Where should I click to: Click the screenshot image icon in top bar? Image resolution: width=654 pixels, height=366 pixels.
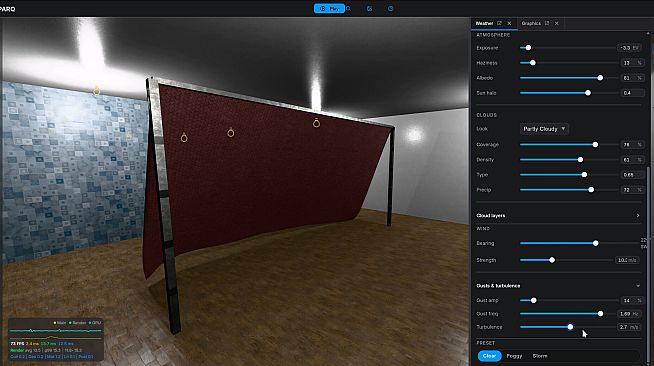[370, 8]
